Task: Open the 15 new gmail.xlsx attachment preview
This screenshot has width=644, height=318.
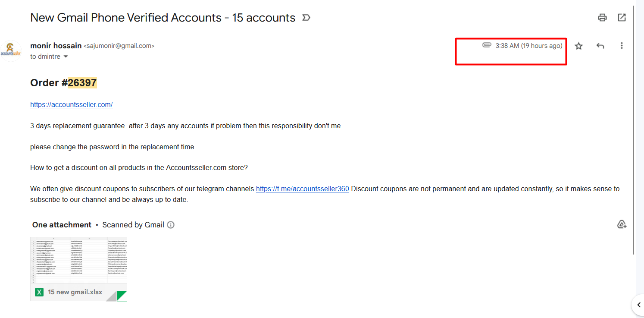Action: [79, 269]
